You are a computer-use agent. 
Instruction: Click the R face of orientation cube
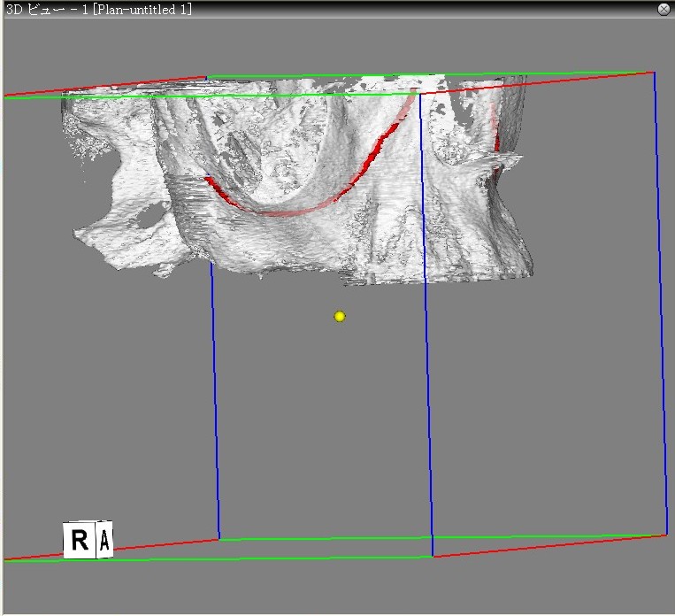coord(80,540)
